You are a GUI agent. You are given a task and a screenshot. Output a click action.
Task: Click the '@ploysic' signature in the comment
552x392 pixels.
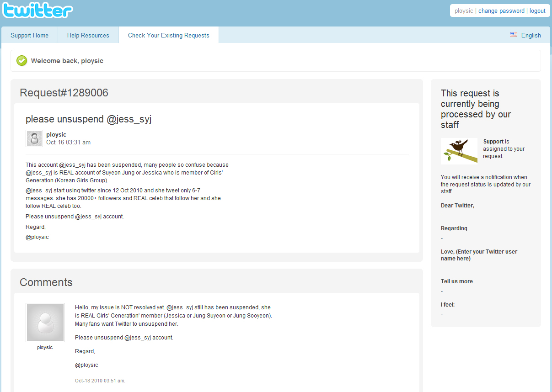click(86, 365)
